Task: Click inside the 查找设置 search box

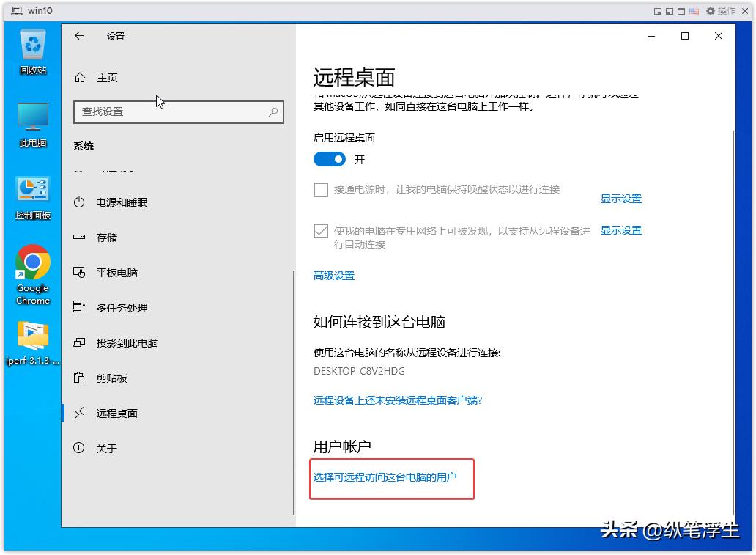Action: (178, 111)
